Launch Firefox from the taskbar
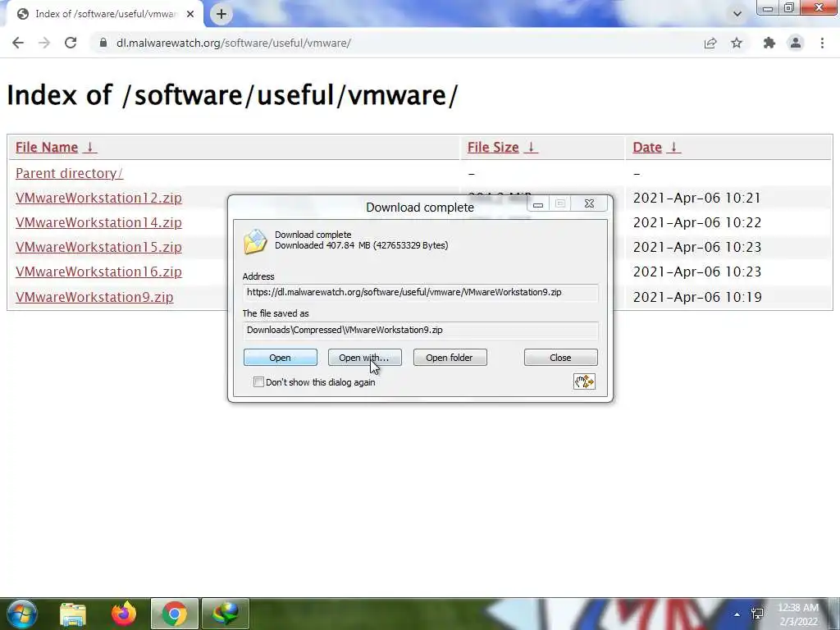Image resolution: width=840 pixels, height=630 pixels. [x=124, y=614]
